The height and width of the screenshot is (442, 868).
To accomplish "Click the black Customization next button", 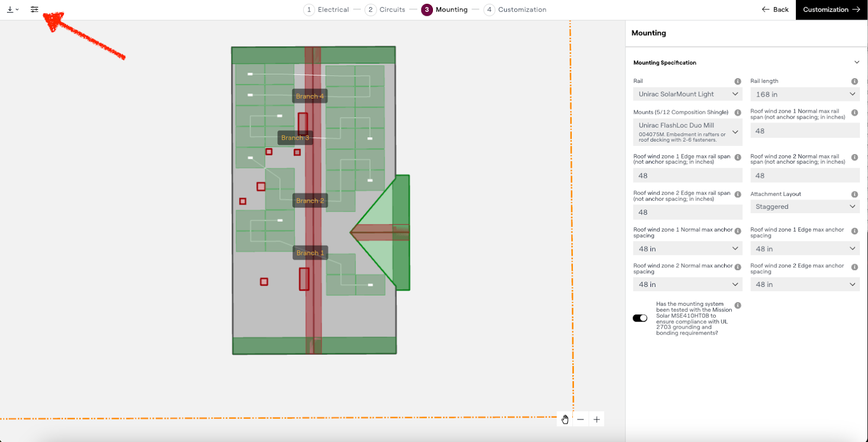I will coord(831,10).
